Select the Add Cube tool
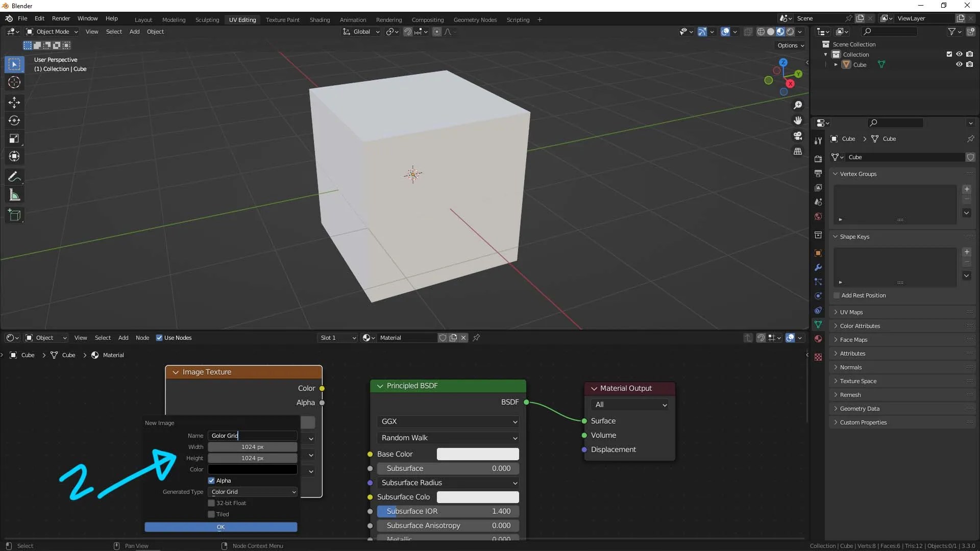The height and width of the screenshot is (551, 980). pyautogui.click(x=14, y=215)
